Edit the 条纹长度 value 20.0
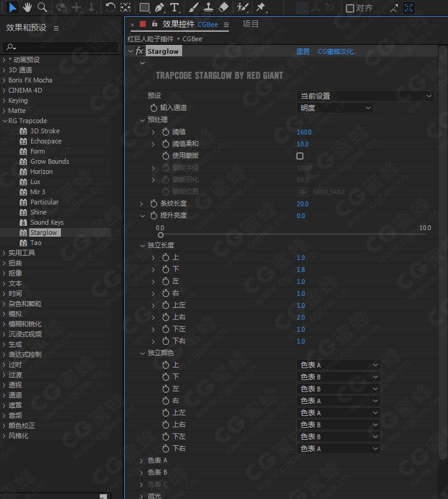The width and height of the screenshot is (448, 499). tap(303, 204)
